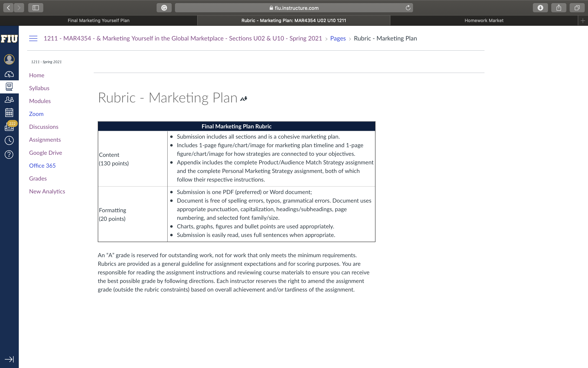Open the History clock icon
The height and width of the screenshot is (368, 588).
(x=9, y=140)
